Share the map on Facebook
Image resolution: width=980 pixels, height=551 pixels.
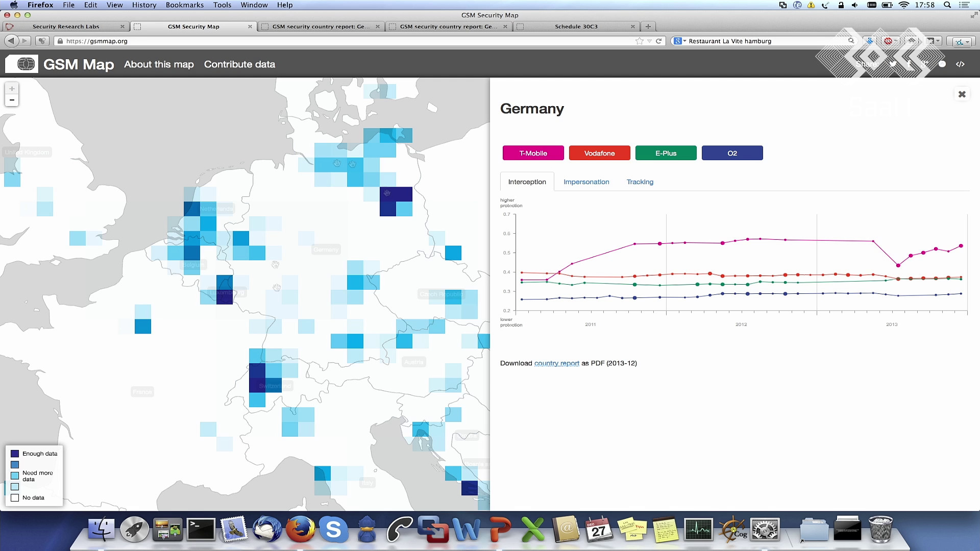[909, 64]
